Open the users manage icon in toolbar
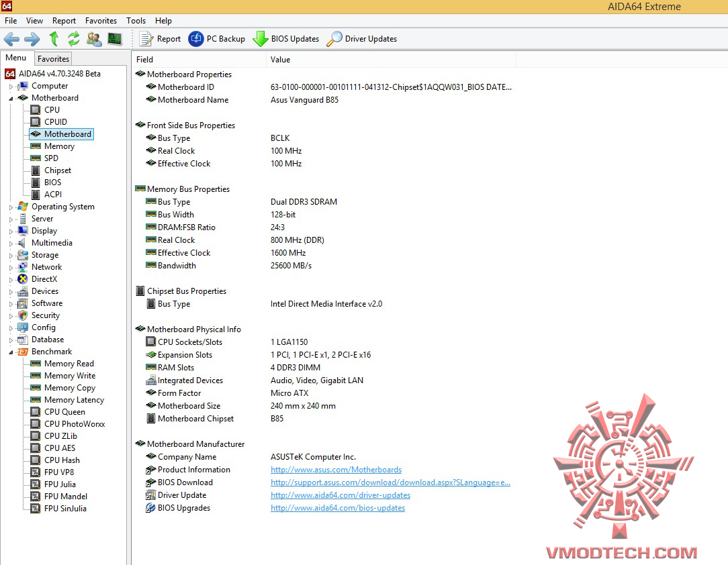This screenshot has width=728, height=565. point(94,39)
